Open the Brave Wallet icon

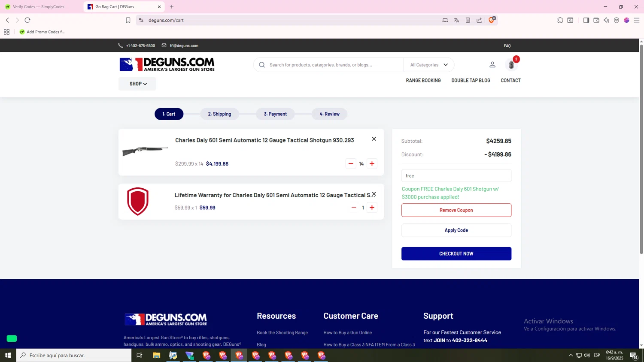596,20
